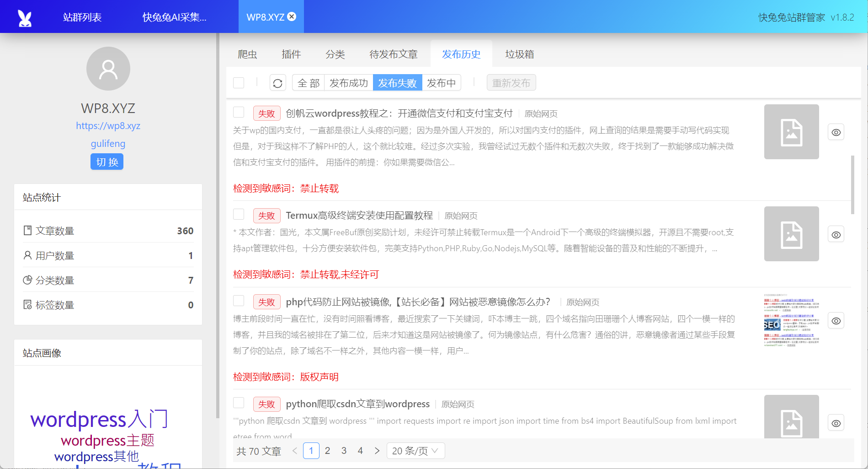
Task: Click the 用户数量 person icon
Action: [27, 255]
